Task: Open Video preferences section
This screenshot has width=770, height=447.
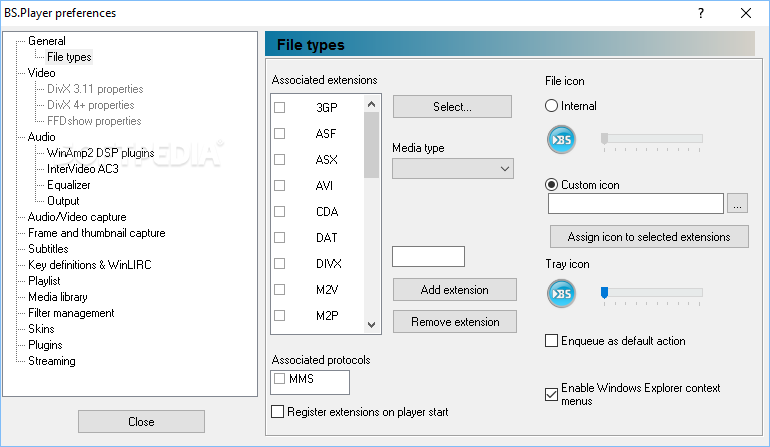Action: pyautogui.click(x=41, y=73)
